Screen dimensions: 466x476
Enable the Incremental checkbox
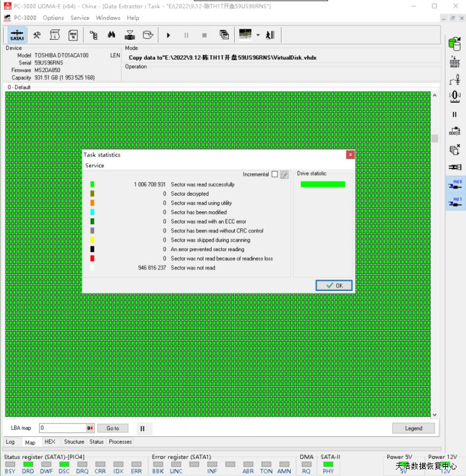point(274,174)
